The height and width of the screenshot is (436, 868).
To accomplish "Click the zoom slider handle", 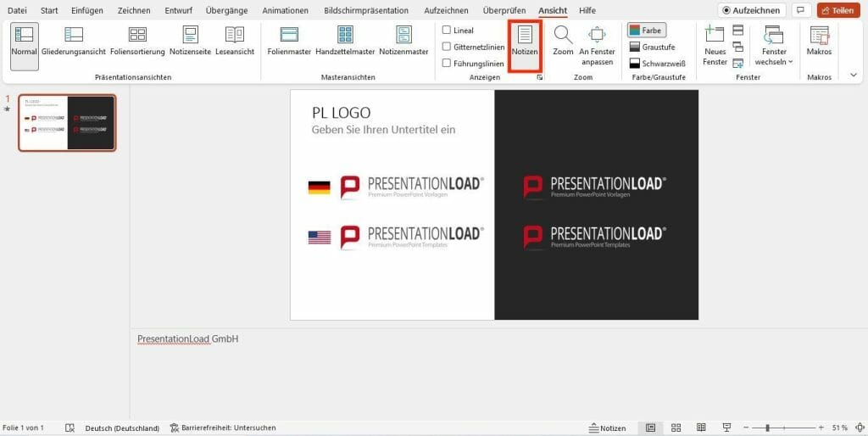I will point(767,428).
